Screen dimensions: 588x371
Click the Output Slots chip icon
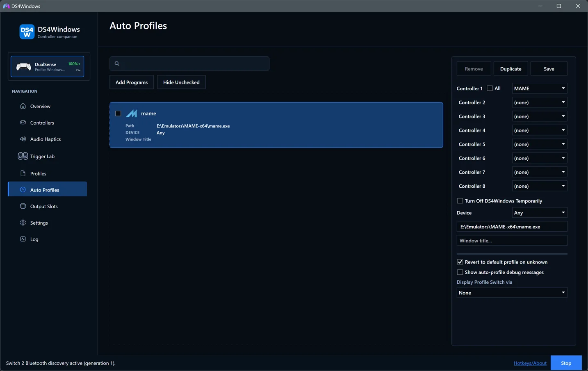[23, 206]
